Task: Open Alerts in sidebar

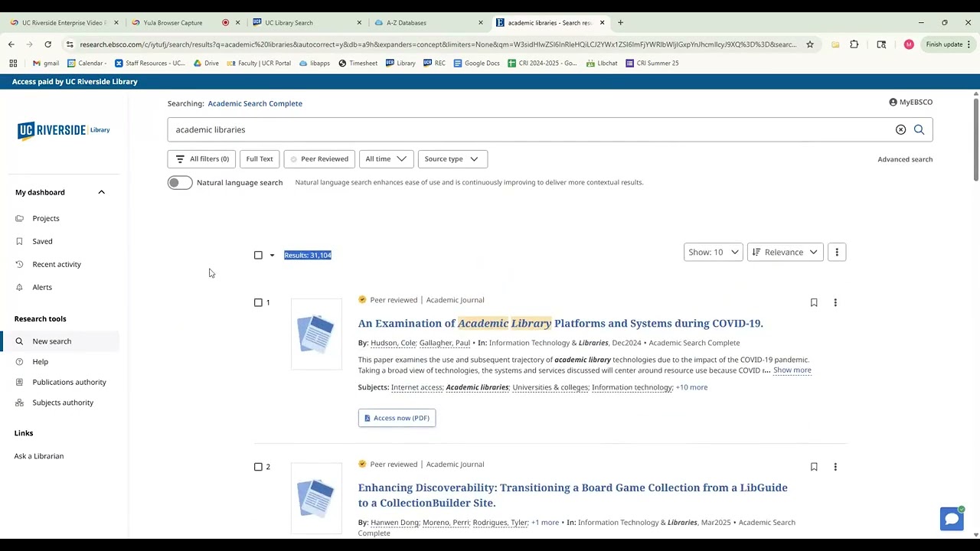Action: click(x=42, y=288)
